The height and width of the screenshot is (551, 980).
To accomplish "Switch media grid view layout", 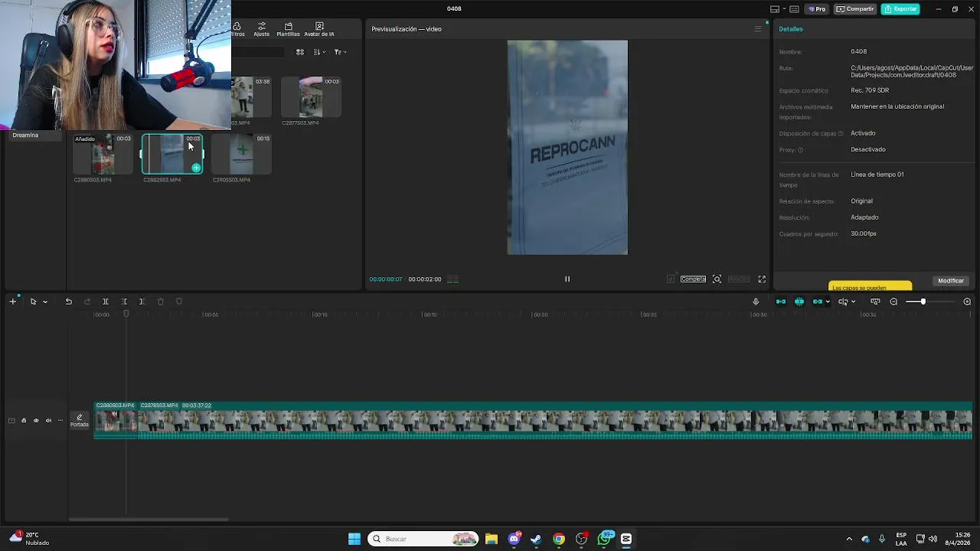I will tap(300, 52).
